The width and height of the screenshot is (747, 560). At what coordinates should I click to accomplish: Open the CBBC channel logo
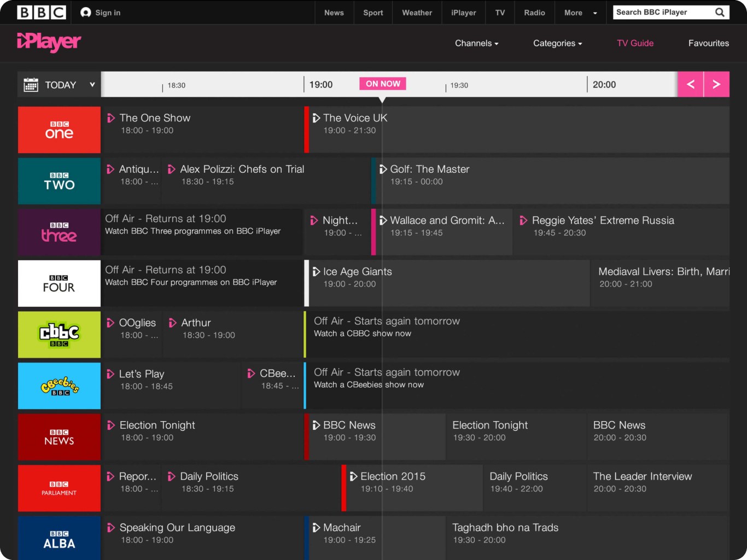[x=59, y=335]
